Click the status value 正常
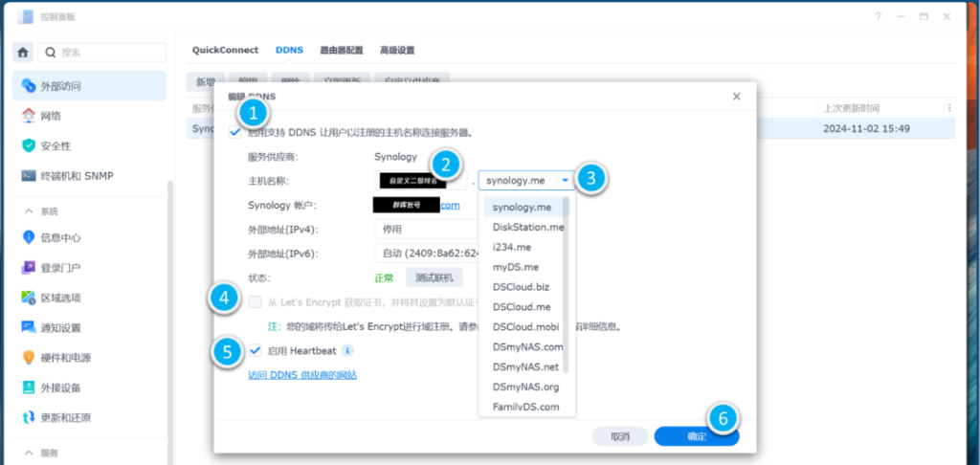 [x=385, y=277]
